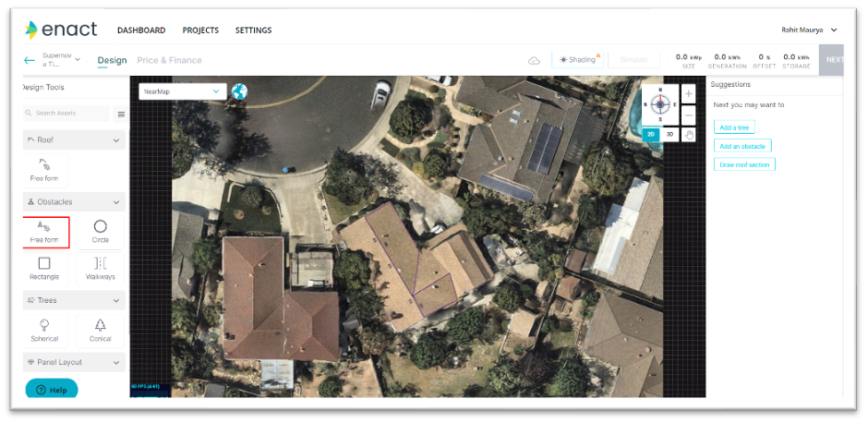The image size is (868, 423).
Task: Open the Price & Finance tab
Action: tap(169, 60)
